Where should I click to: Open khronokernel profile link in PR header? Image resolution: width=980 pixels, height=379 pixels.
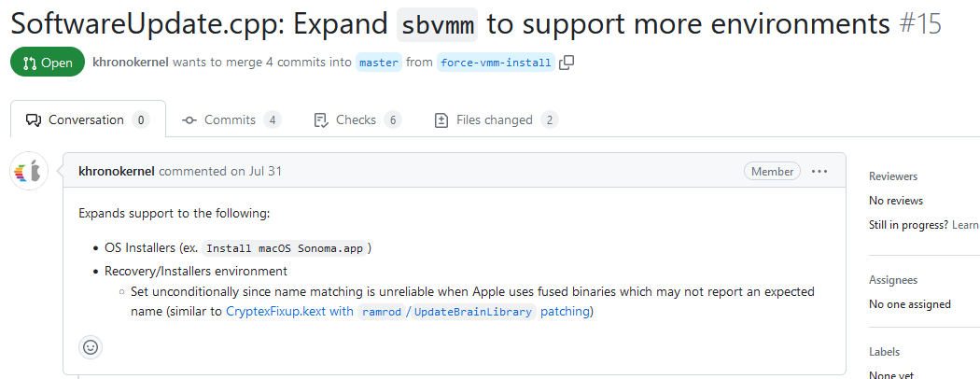tap(130, 63)
